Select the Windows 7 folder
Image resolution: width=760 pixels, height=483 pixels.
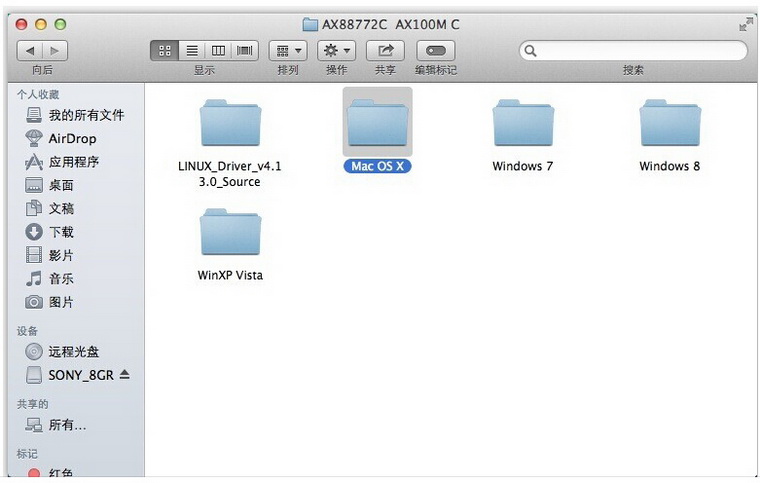[523, 125]
